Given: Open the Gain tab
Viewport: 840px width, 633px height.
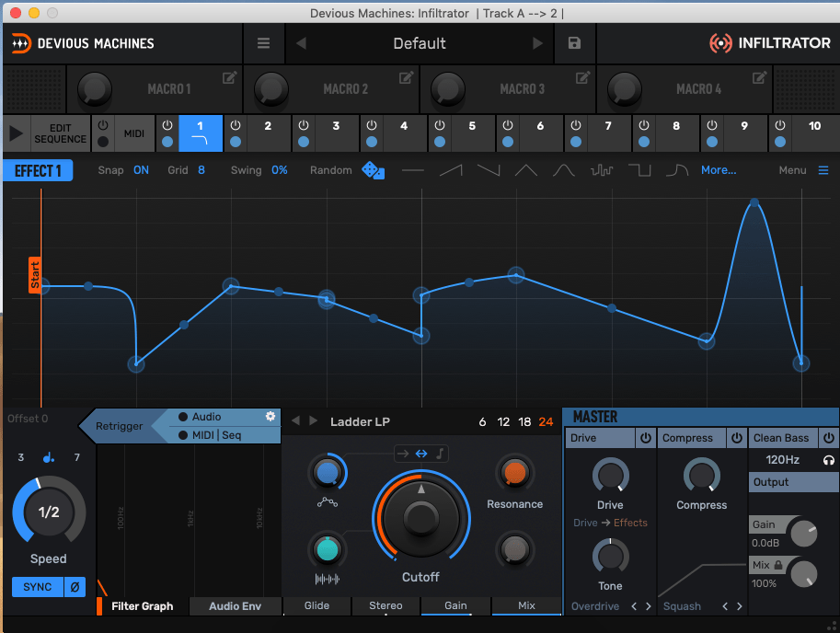Looking at the screenshot, I should click(455, 605).
